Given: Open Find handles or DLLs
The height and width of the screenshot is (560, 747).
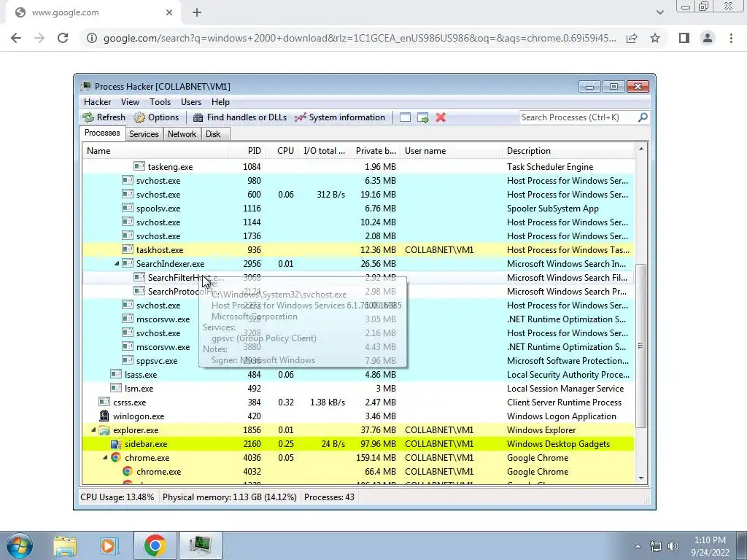Looking at the screenshot, I should [239, 117].
